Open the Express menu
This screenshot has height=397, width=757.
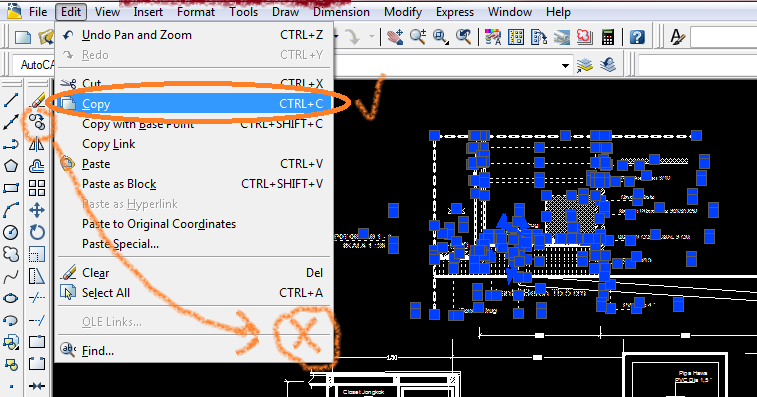455,12
